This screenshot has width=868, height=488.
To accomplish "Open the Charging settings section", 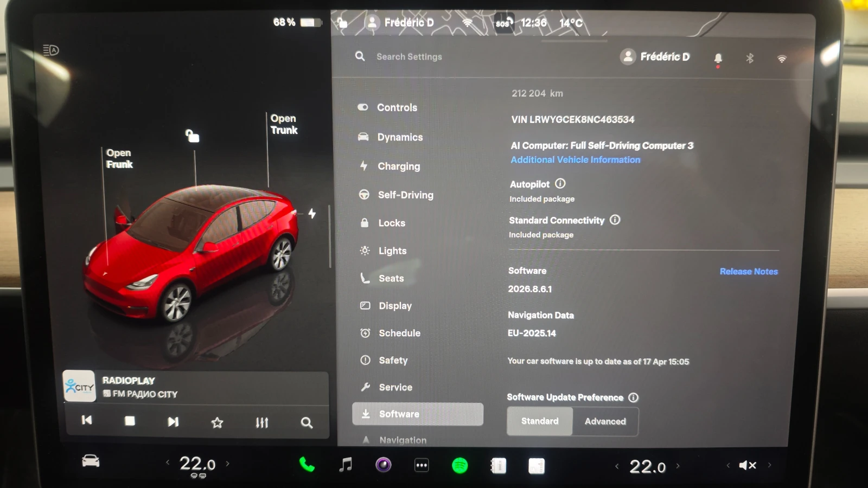I will (x=399, y=166).
